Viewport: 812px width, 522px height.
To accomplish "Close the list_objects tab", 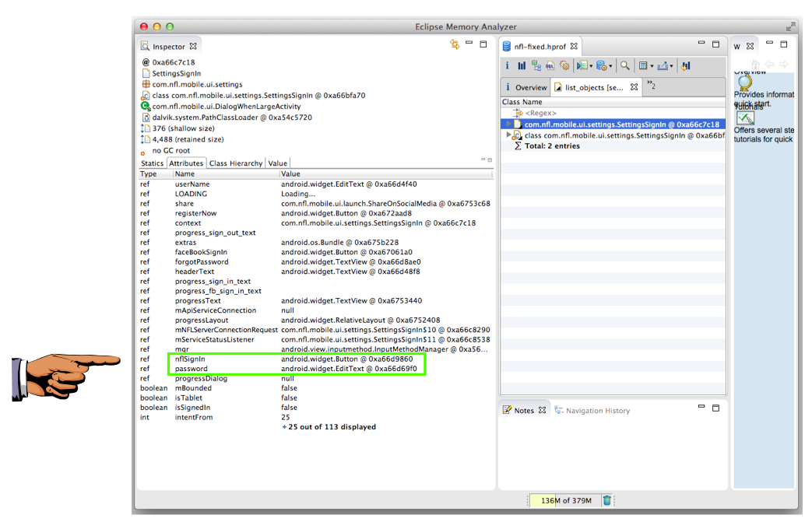I will coord(634,87).
